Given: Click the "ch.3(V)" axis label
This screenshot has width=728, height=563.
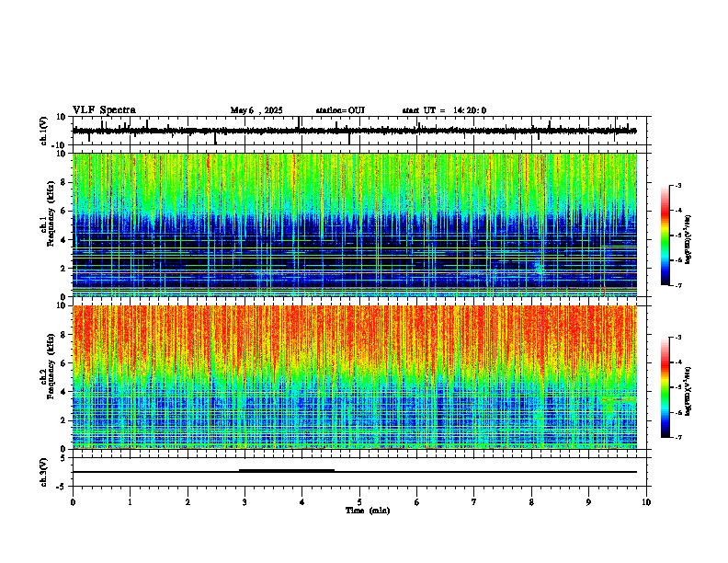Looking at the screenshot, I should click(44, 472).
